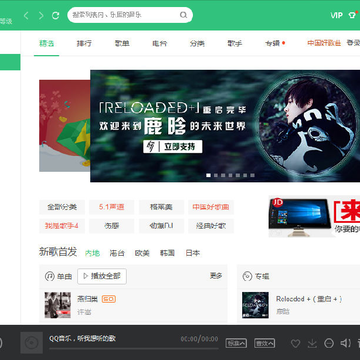Click the 专辑 disc icon
The image size is (360, 360).
(x=247, y=276)
